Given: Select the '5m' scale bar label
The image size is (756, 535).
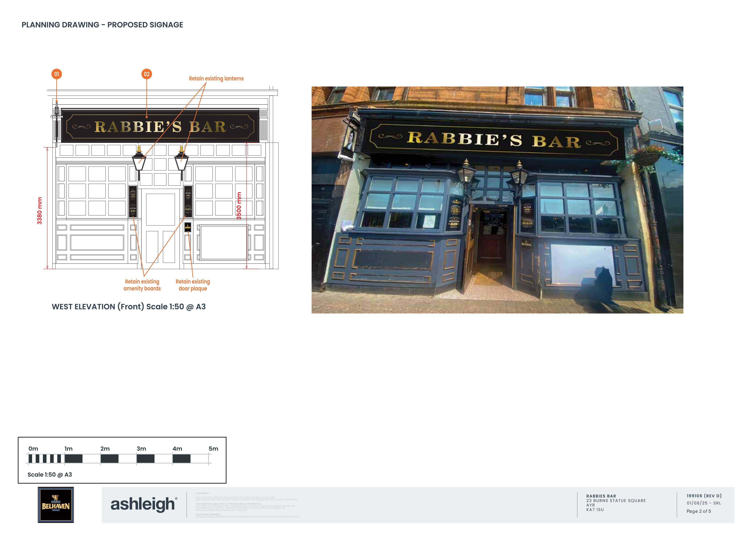Looking at the screenshot, I should tap(213, 449).
